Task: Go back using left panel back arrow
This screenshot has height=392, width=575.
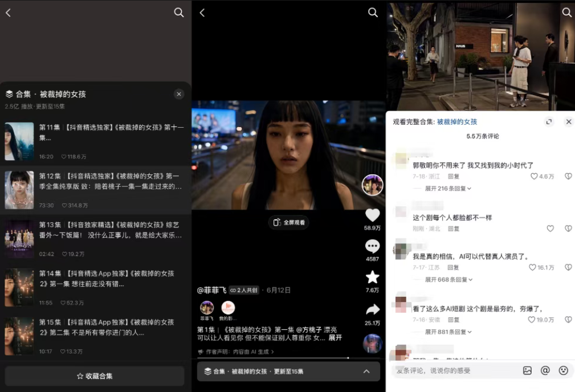Action: tap(8, 13)
